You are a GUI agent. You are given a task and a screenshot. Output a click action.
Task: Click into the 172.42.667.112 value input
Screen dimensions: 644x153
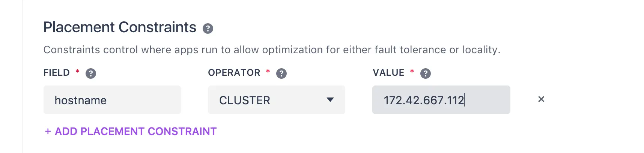[x=441, y=100]
